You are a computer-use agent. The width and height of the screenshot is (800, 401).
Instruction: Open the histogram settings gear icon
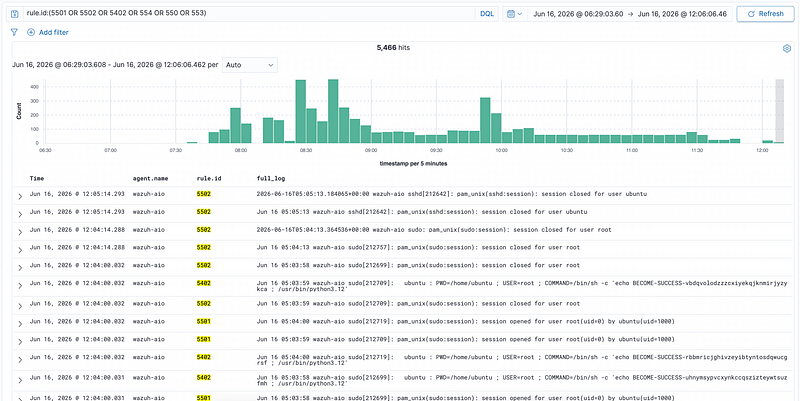[787, 48]
